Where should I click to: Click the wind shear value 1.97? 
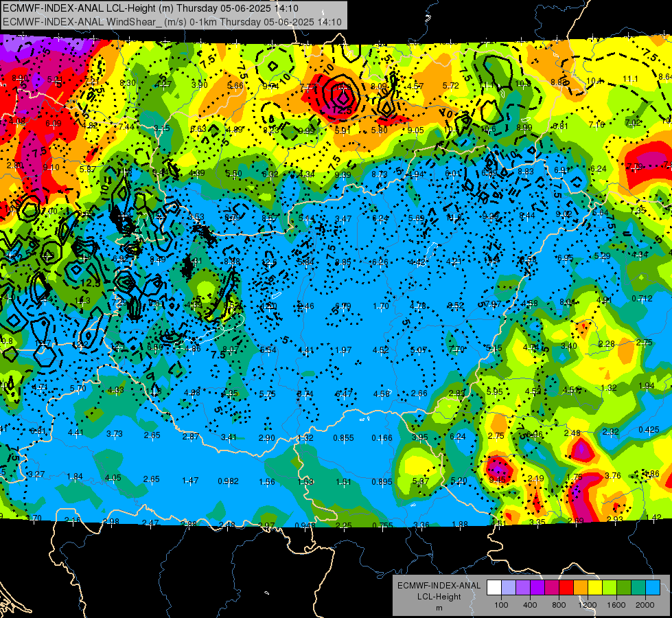(x=344, y=350)
